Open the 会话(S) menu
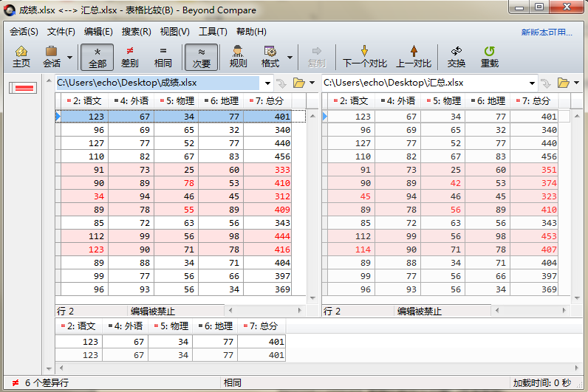This screenshot has height=392, width=588. point(24,32)
